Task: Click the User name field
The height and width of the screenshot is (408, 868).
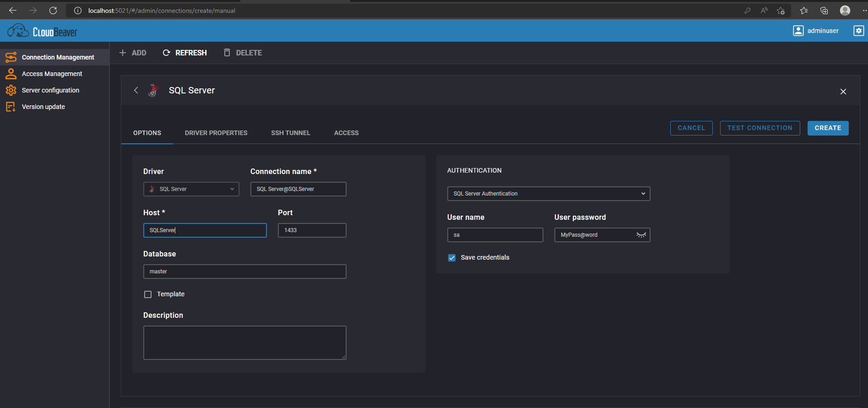Action: tap(495, 235)
